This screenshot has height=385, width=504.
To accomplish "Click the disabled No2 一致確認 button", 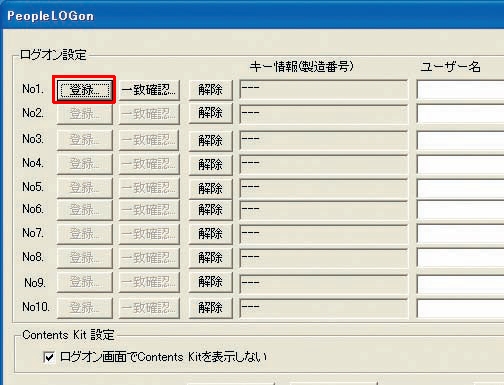I will [149, 114].
